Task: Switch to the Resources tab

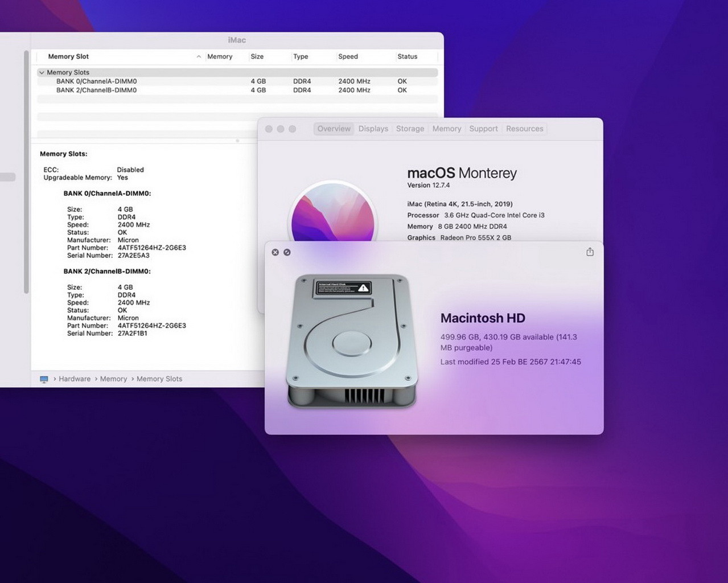Action: (525, 129)
